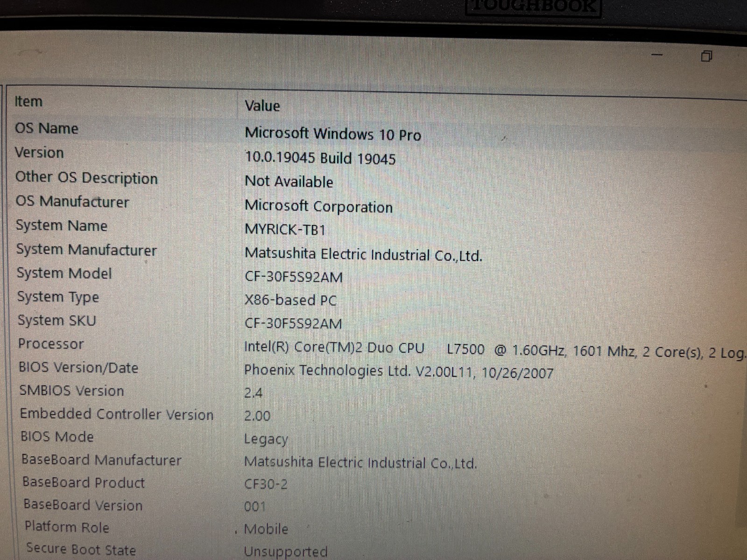This screenshot has width=747, height=560.
Task: Select the BaseBoard Product row label
Action: (x=84, y=483)
